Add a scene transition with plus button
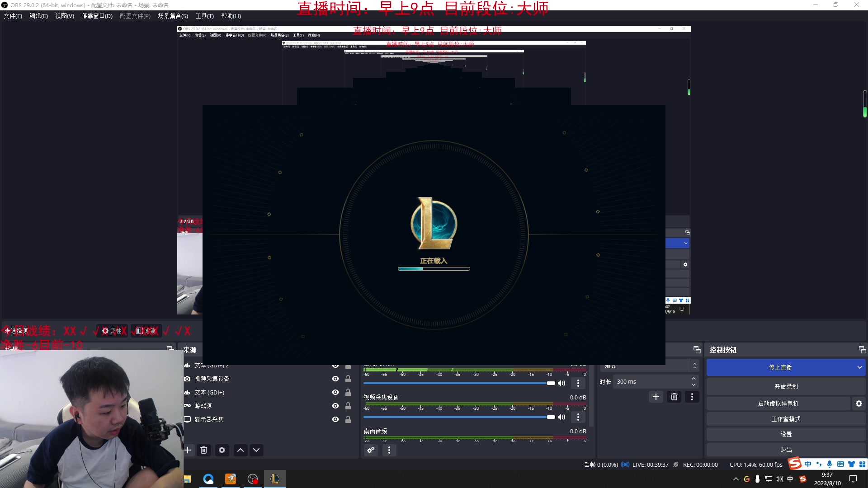Viewport: 868px width, 488px height. [x=656, y=397]
